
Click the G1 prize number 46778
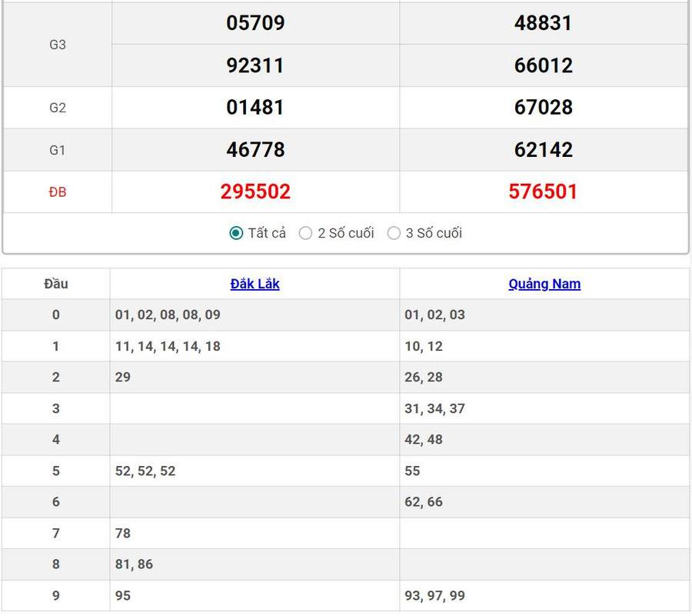[x=255, y=149]
